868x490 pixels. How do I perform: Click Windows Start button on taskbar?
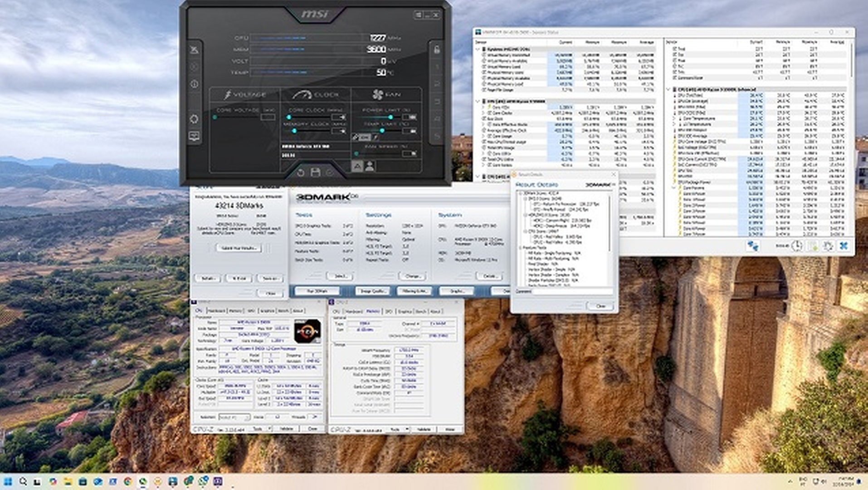(8, 481)
